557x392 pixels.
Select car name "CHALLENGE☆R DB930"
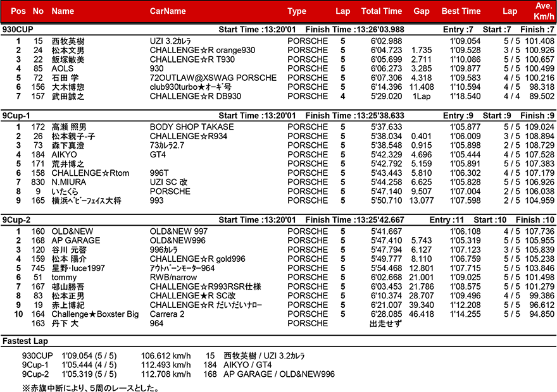pyautogui.click(x=196, y=97)
